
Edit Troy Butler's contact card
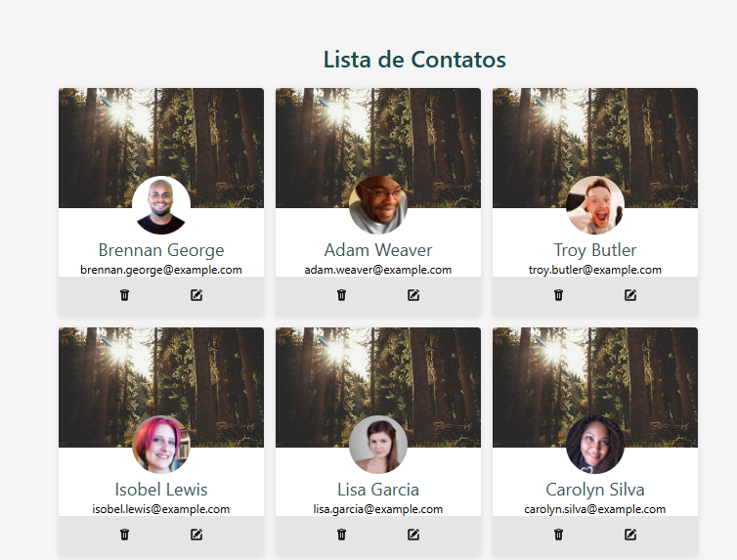pos(630,295)
